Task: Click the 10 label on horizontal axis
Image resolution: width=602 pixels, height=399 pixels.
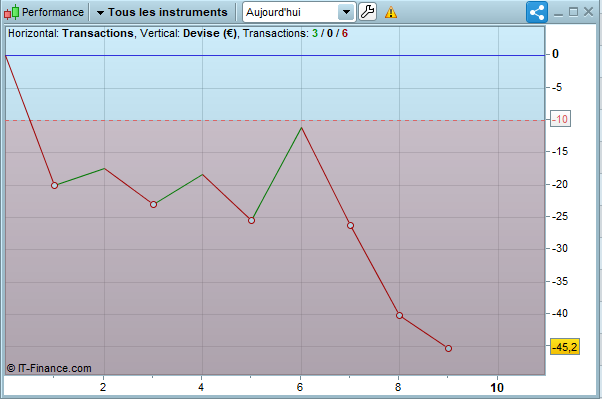Action: point(497,388)
